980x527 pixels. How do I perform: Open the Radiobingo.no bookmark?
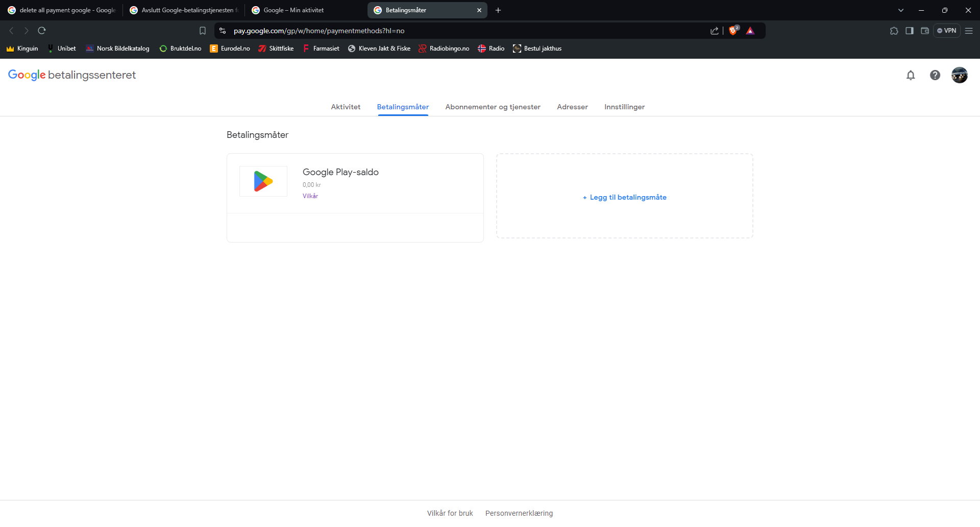pos(444,49)
